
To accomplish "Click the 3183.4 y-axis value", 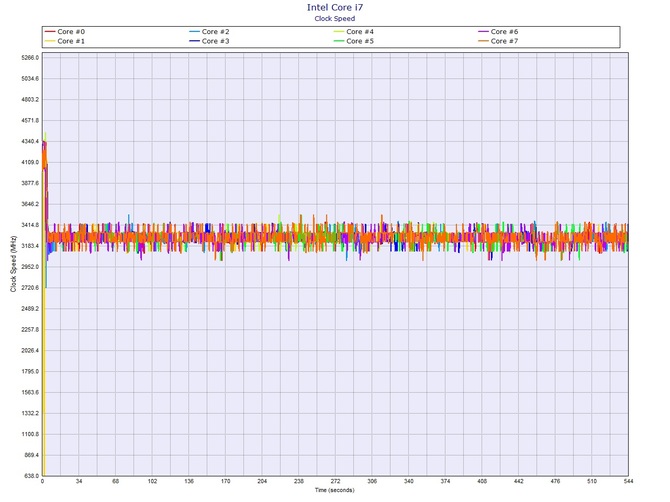I will [x=30, y=246].
